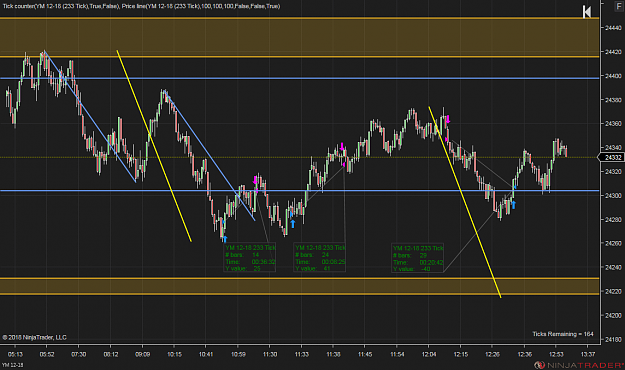Viewport: 625px width, 370px height.
Task: Select the ruler info box showing # bars: 29
Action: (x=417, y=258)
